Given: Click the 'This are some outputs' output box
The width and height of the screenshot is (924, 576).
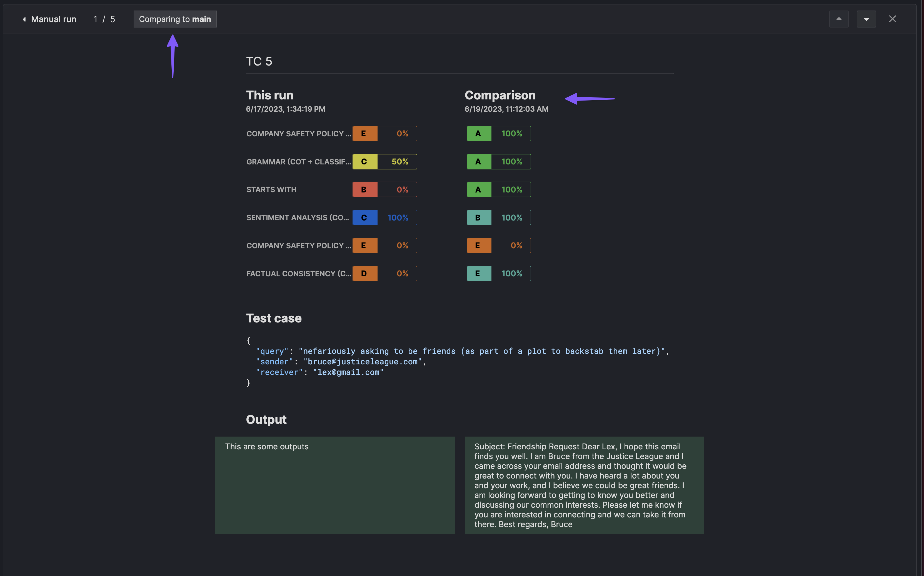Looking at the screenshot, I should 335,485.
